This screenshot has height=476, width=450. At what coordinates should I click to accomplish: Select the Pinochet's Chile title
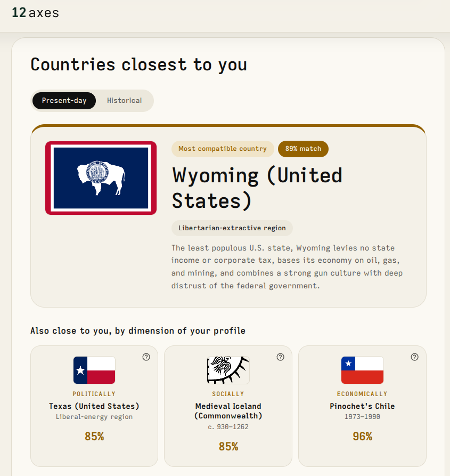click(362, 406)
